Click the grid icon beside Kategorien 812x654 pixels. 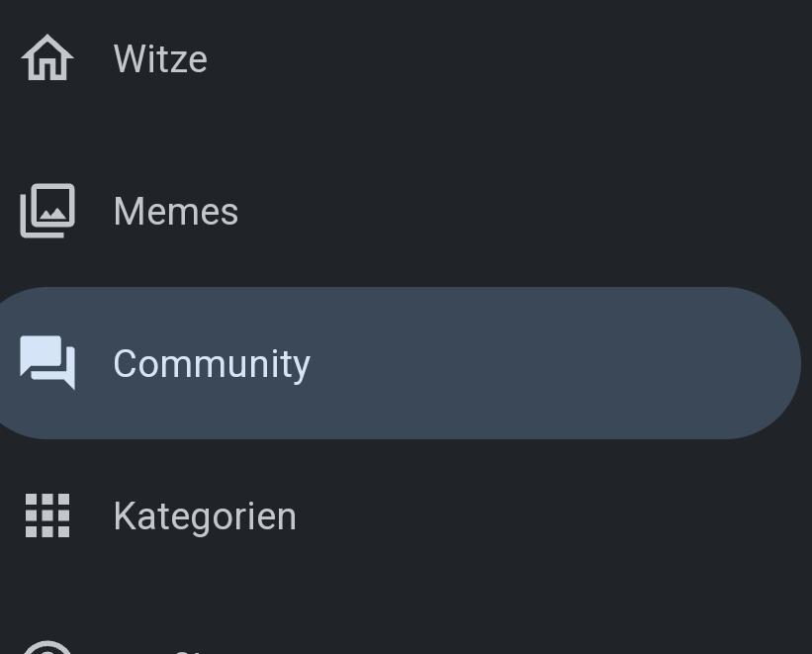(47, 515)
